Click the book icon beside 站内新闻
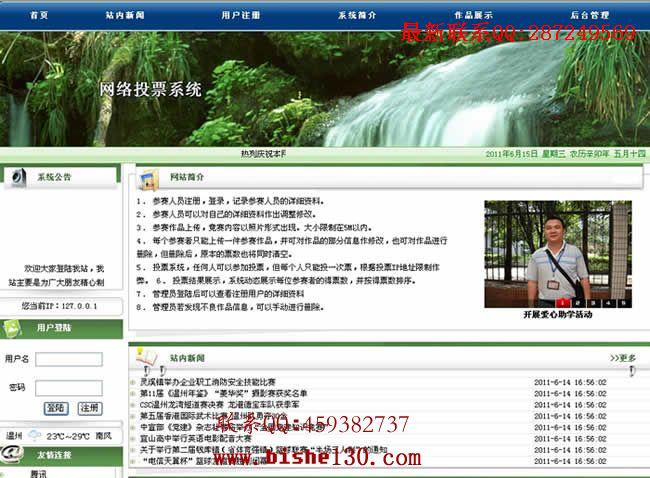 [147, 358]
